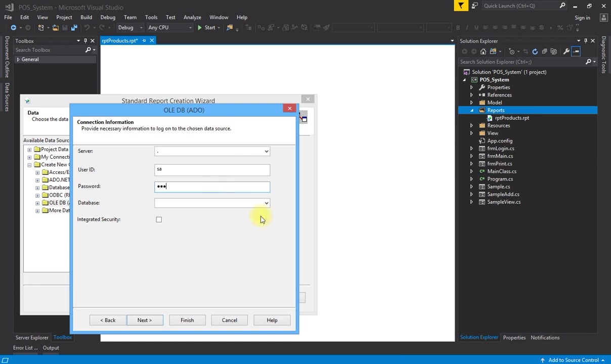Expand the Properties node in Solution Explorer

tap(471, 87)
